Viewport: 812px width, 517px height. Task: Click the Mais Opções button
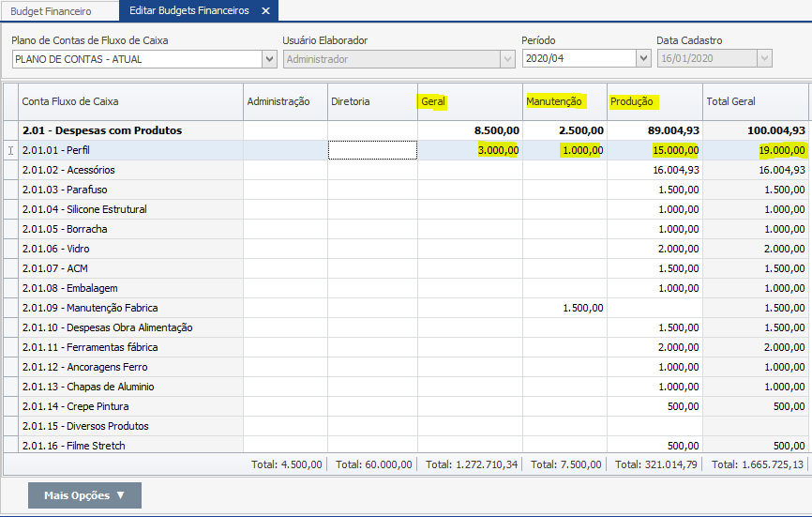click(84, 495)
